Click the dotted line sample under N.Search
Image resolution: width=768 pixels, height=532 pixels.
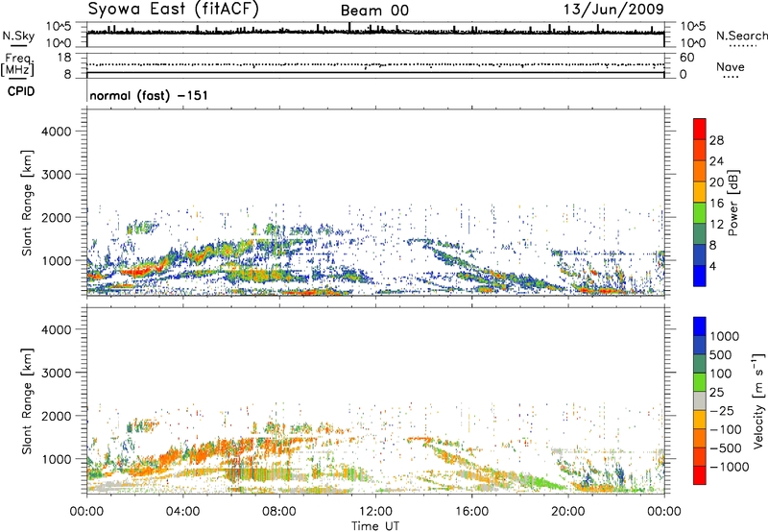(x=743, y=46)
